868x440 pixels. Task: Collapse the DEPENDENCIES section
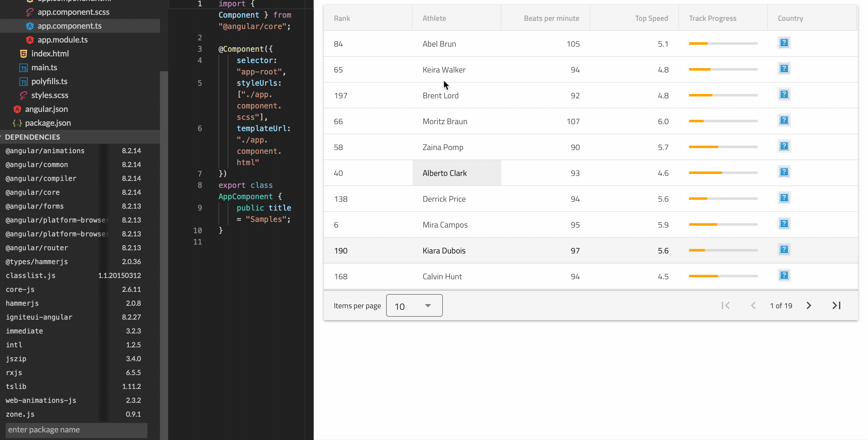click(80, 137)
